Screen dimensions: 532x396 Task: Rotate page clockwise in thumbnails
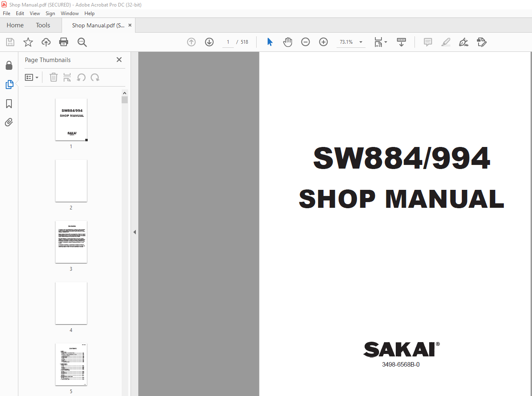95,77
